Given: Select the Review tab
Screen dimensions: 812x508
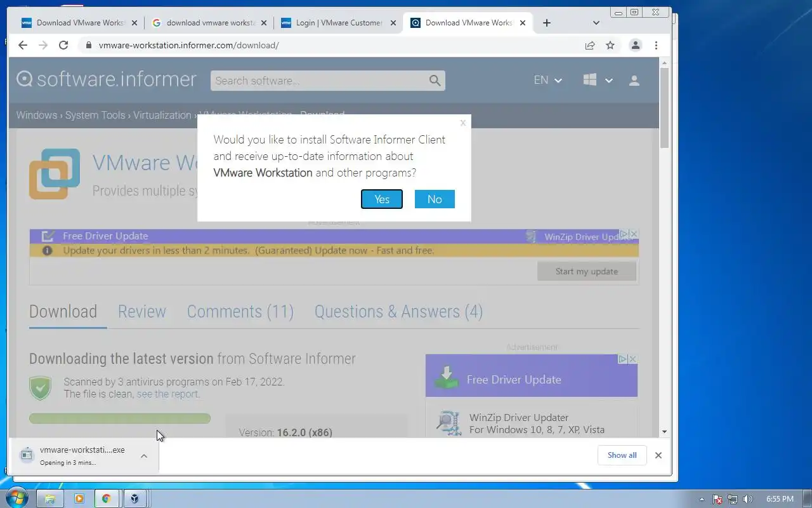Looking at the screenshot, I should pos(142,312).
